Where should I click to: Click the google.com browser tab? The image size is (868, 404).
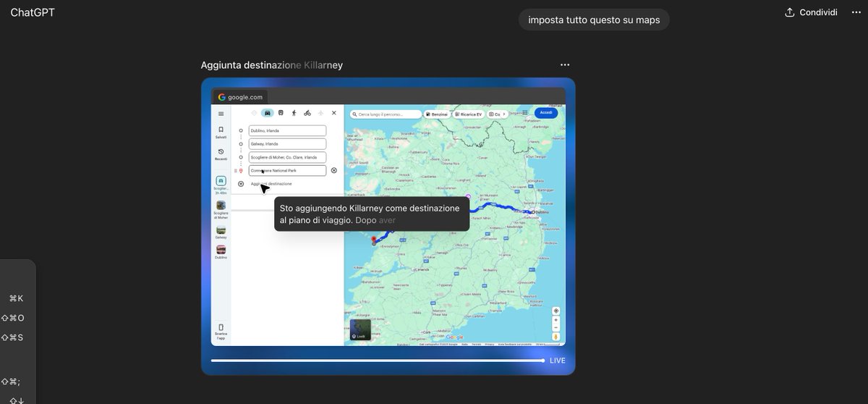(x=241, y=97)
